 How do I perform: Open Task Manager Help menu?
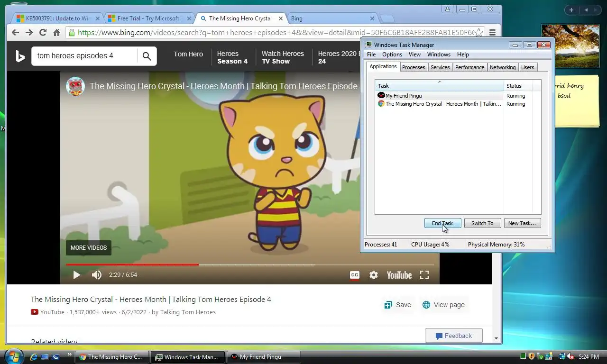pyautogui.click(x=463, y=55)
